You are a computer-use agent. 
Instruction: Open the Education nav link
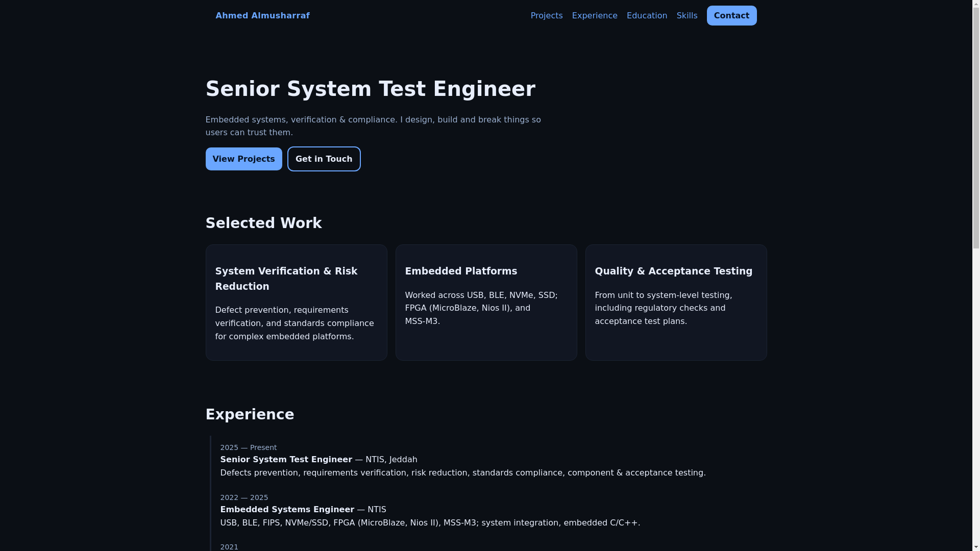click(x=647, y=16)
